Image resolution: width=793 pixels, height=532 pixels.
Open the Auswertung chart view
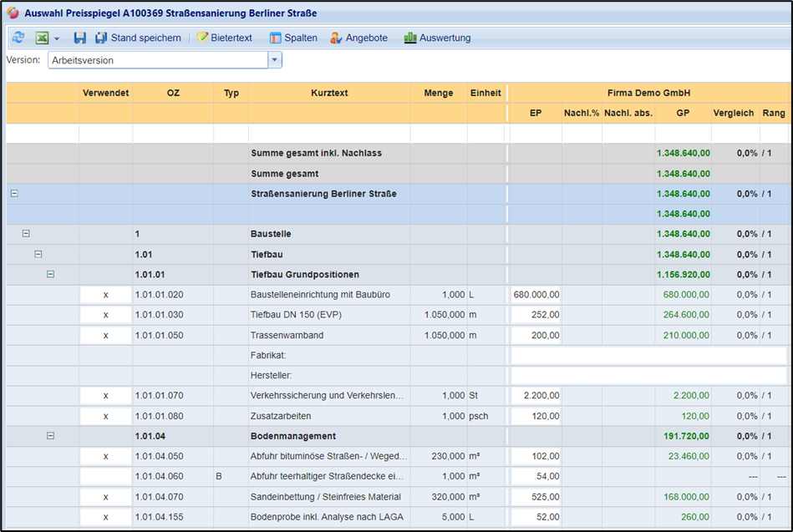coord(437,38)
